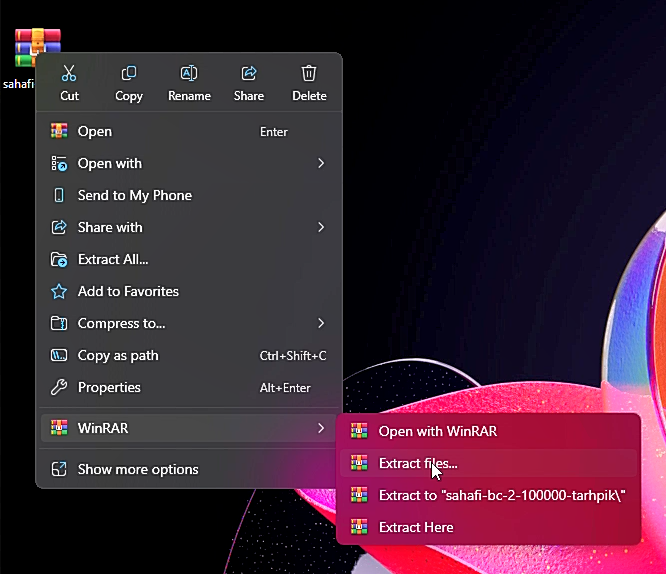The height and width of the screenshot is (574, 666).
Task: Click the Copy as path icon
Action: pyautogui.click(x=59, y=355)
